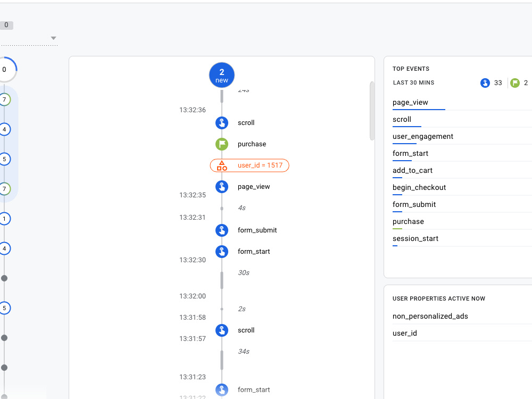This screenshot has width=532, height=399.
Task: Open the '2 new' events bubble
Action: (221, 75)
